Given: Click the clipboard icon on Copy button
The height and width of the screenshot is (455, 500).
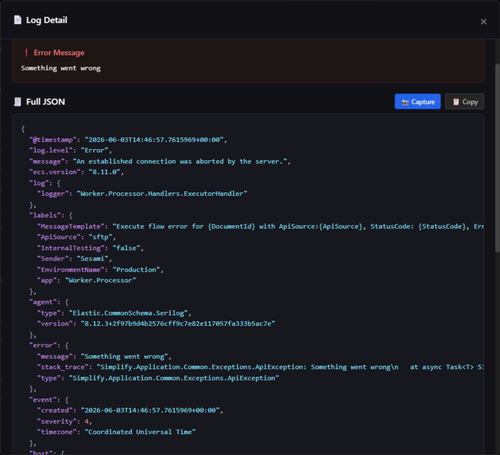Looking at the screenshot, I should (x=456, y=102).
